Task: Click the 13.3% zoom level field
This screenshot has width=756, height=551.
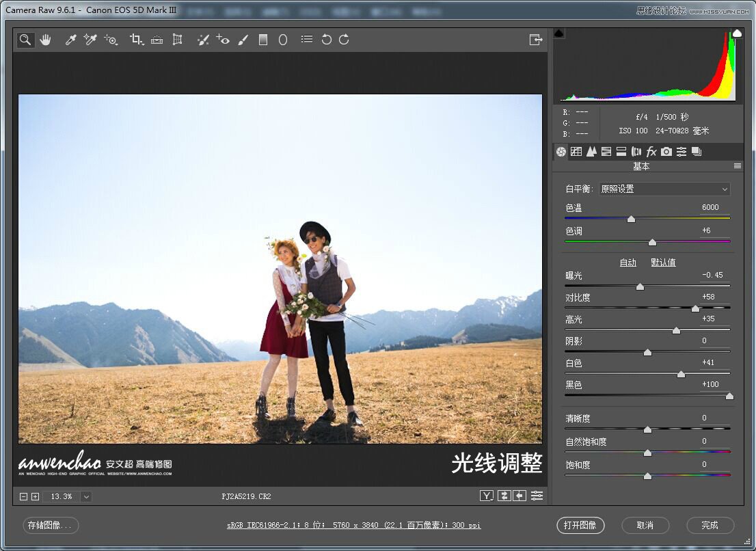Action: point(62,496)
